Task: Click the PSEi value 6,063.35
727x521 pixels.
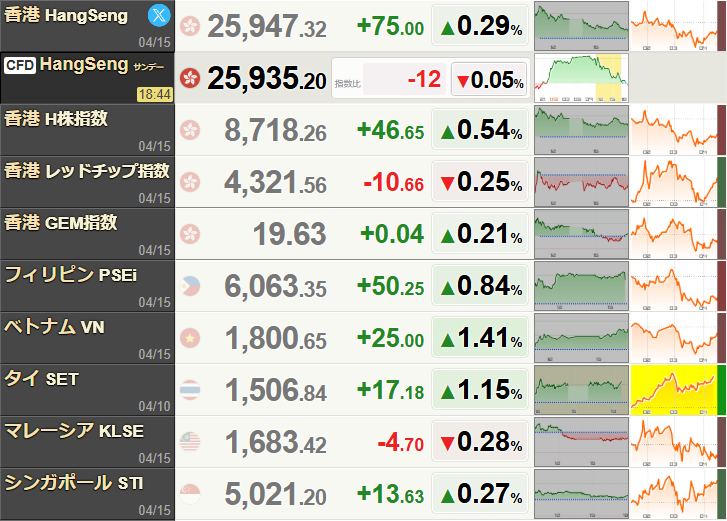Action: pyautogui.click(x=275, y=286)
